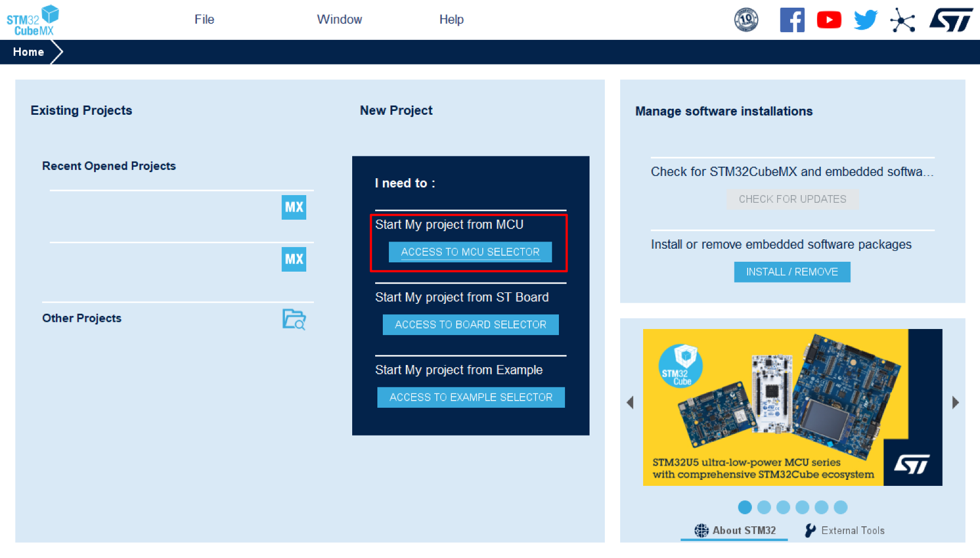Open the Window menu
This screenshot has height=558, width=980.
pos(340,20)
